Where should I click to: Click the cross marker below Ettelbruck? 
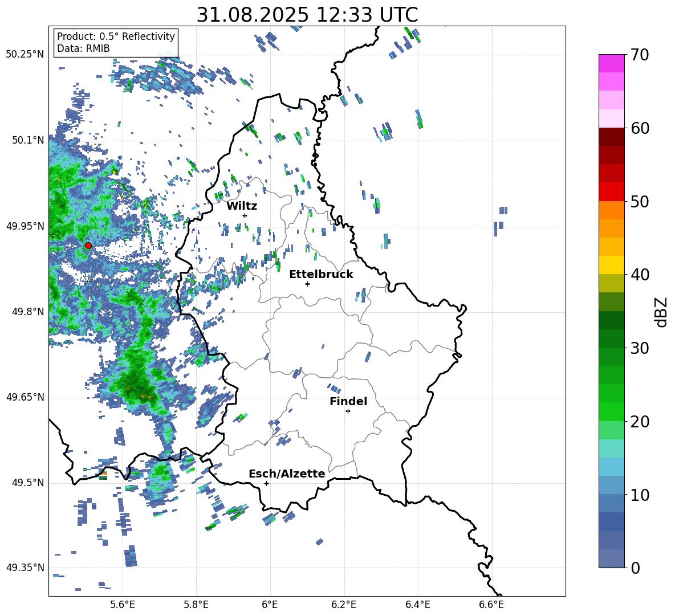click(x=307, y=284)
